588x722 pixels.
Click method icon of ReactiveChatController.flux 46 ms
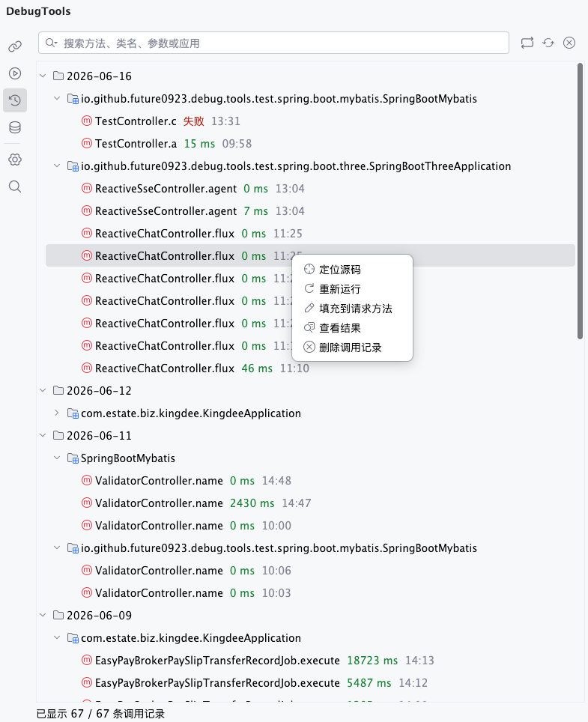click(x=87, y=368)
